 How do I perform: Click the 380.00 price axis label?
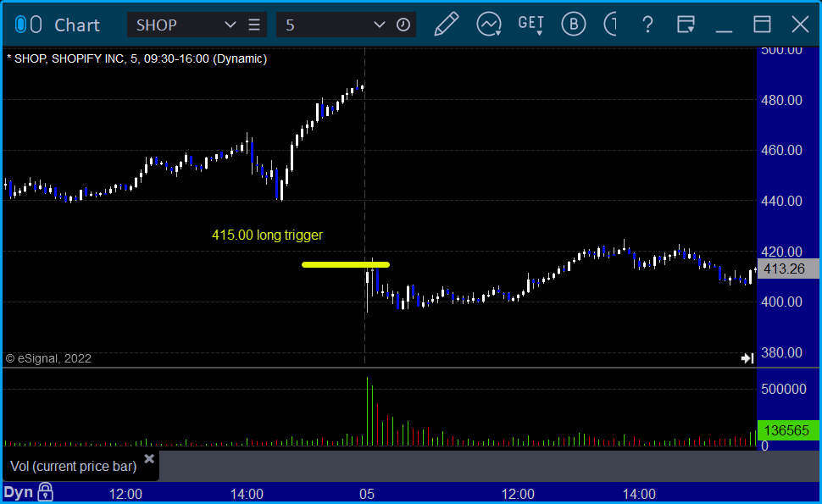coord(781,352)
